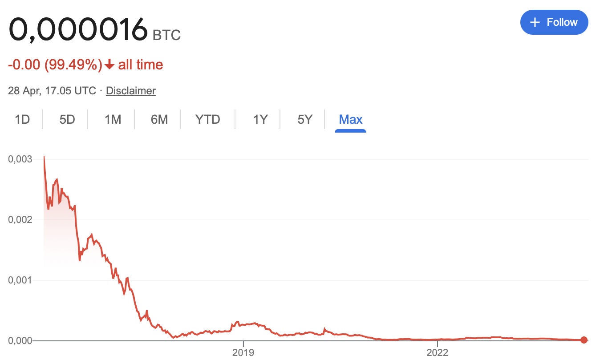Image resolution: width=616 pixels, height=364 pixels.
Task: Select the Max time range tab
Action: click(x=350, y=119)
